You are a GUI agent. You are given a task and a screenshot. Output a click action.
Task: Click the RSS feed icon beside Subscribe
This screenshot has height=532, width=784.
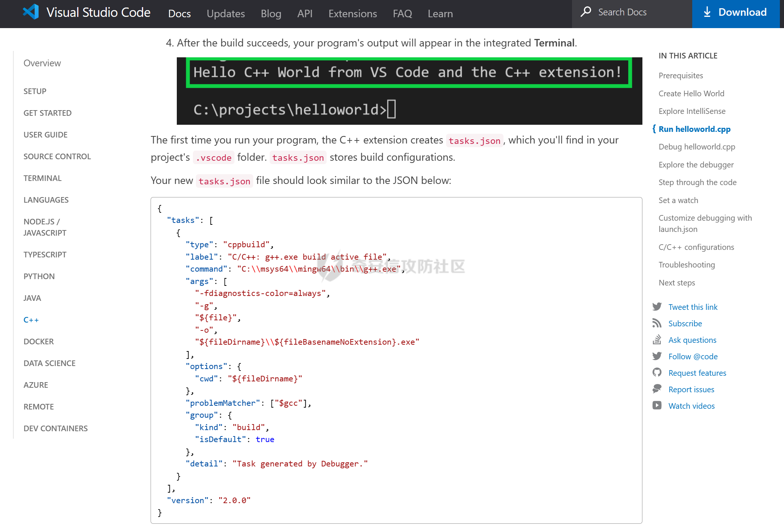(657, 323)
